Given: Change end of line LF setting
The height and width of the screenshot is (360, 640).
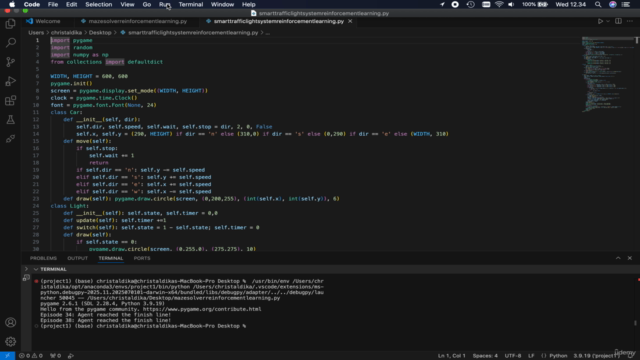Looking at the screenshot, I should click(x=531, y=356).
